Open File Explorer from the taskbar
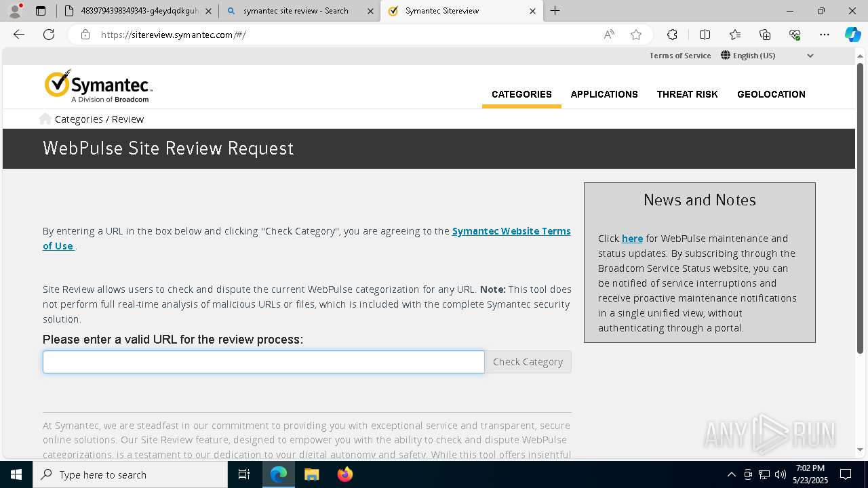The image size is (868, 488). 311,474
